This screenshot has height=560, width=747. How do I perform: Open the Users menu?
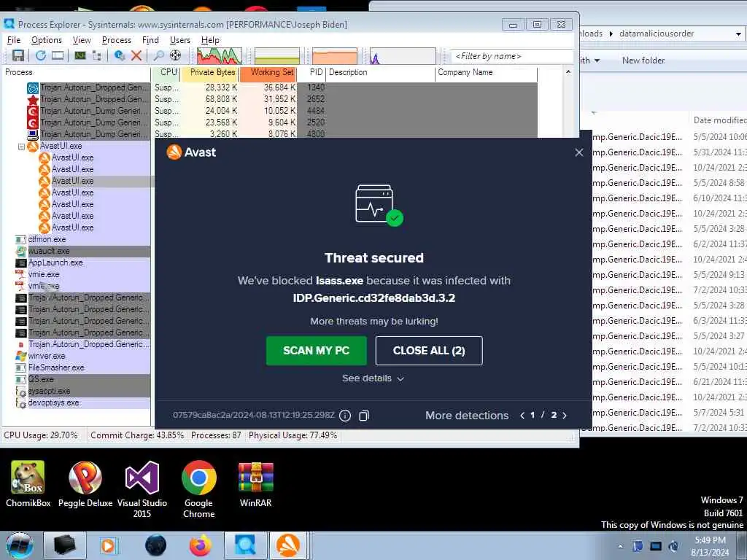[x=180, y=40]
